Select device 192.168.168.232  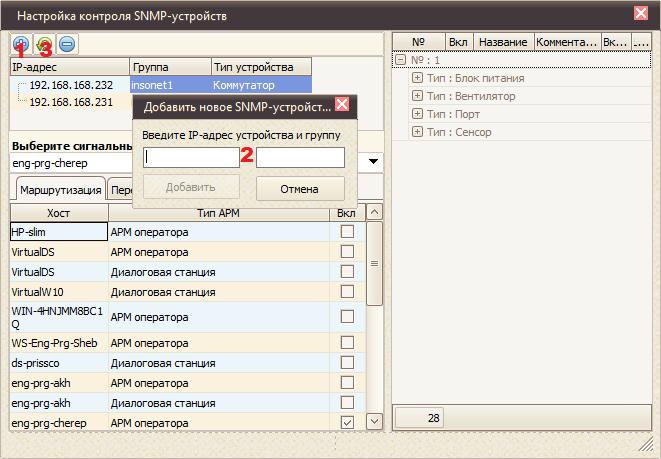click(x=71, y=85)
